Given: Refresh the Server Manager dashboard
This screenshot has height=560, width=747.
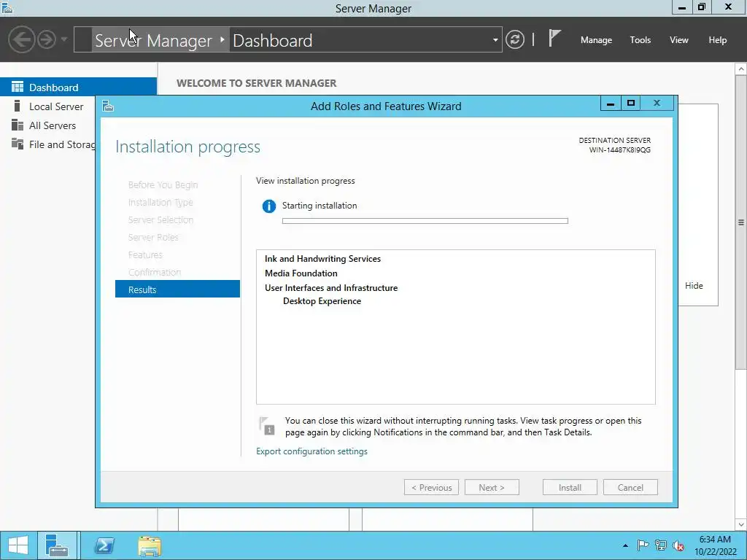Looking at the screenshot, I should [514, 39].
